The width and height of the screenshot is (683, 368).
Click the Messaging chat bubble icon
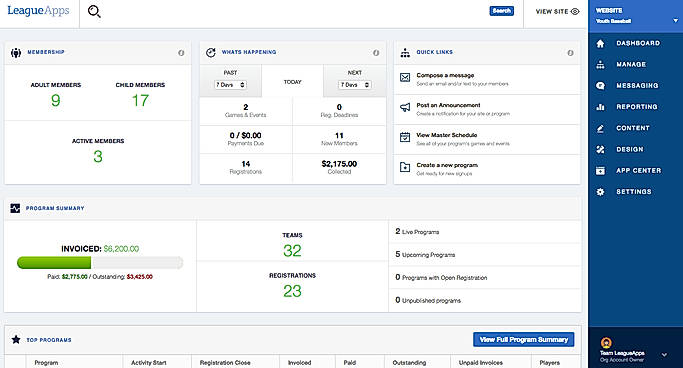(600, 86)
